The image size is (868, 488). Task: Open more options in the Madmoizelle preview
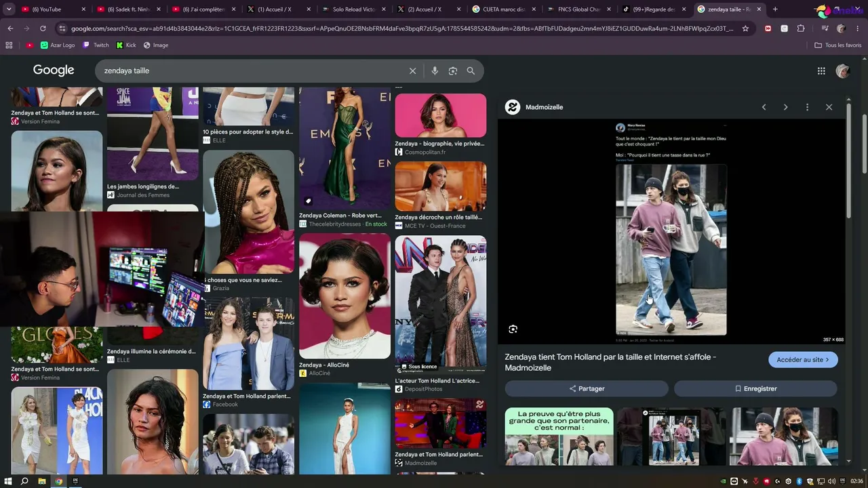pos(807,107)
